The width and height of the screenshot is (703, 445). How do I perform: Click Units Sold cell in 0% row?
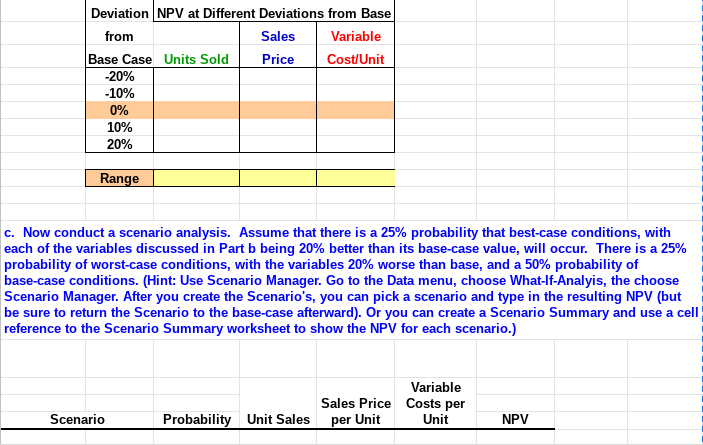[196, 110]
